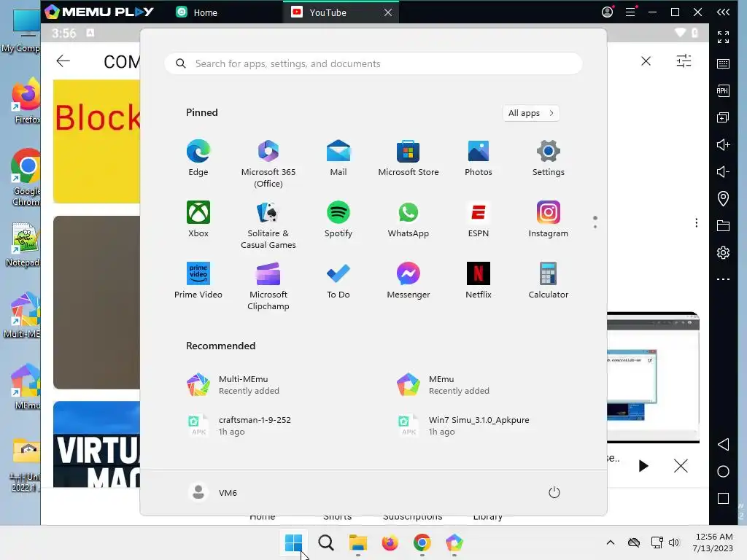Viewport: 747px width, 560px height.
Task: Open taskbar Search
Action: coord(326,542)
